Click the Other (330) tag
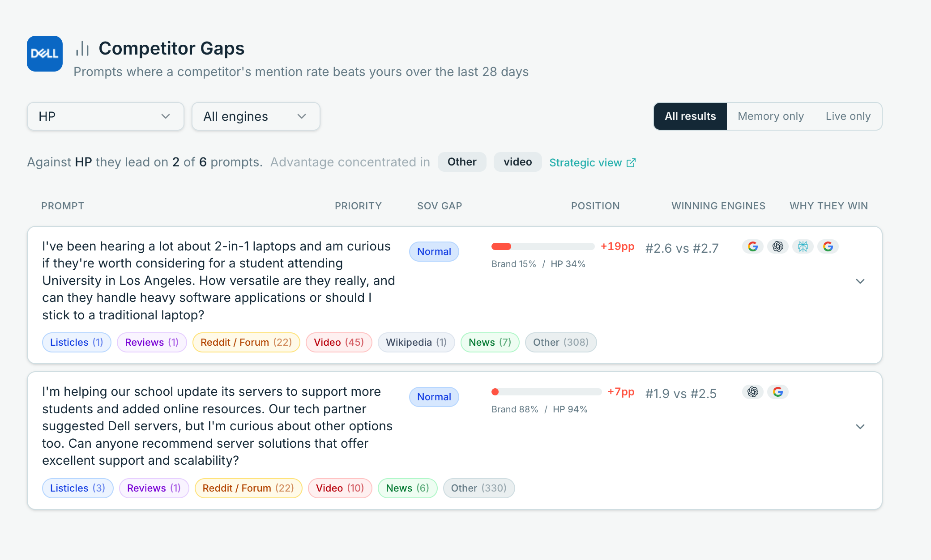The height and width of the screenshot is (560, 931). click(x=479, y=488)
